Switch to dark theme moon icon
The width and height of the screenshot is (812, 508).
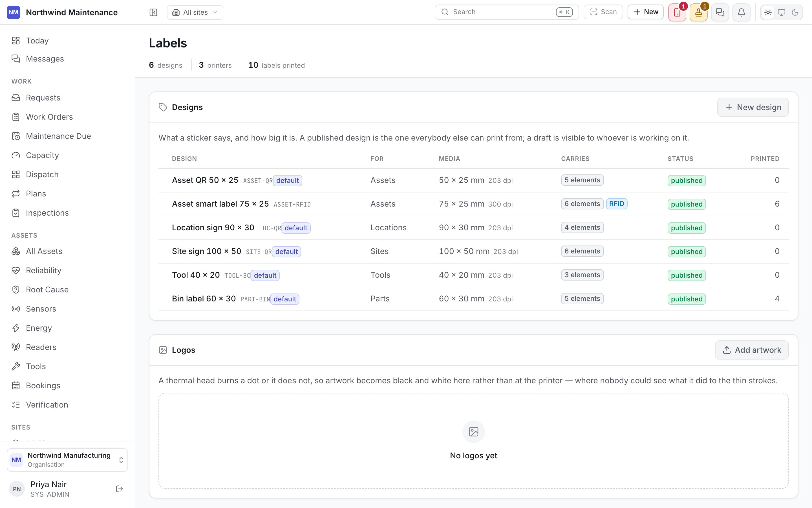pos(795,12)
